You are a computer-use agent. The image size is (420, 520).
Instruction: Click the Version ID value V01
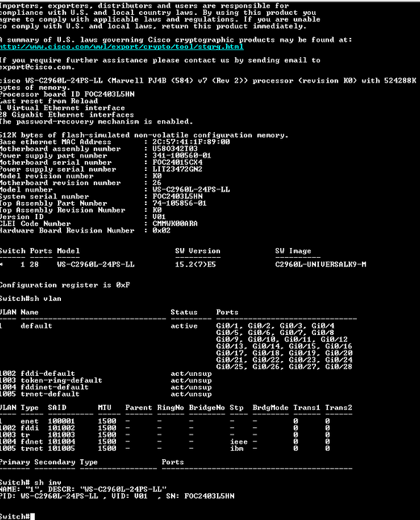[x=159, y=217]
